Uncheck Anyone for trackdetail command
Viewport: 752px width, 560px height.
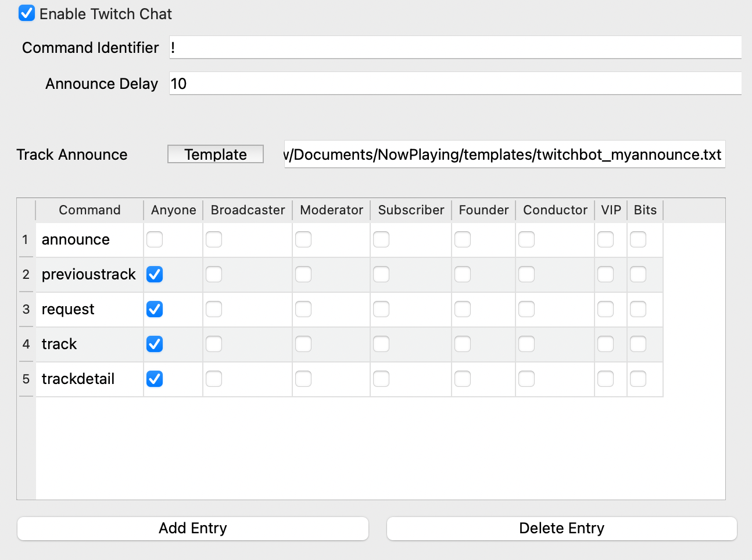(x=155, y=379)
